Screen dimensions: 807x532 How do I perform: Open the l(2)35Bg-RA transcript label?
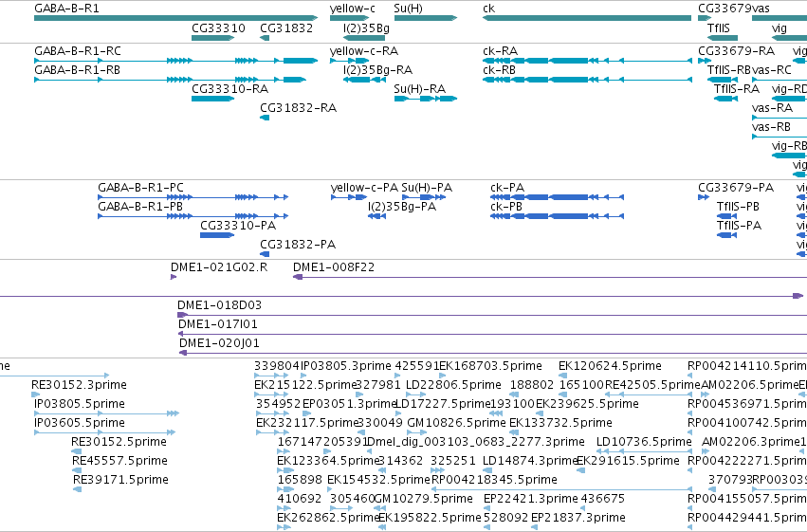click(377, 70)
